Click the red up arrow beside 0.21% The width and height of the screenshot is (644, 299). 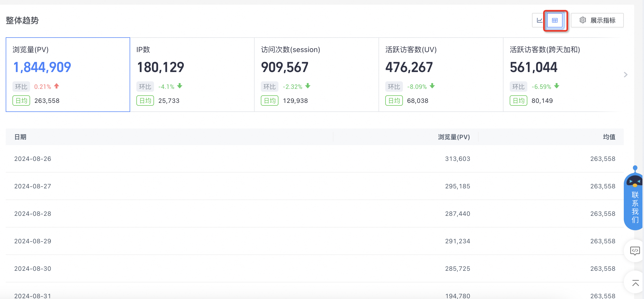57,86
